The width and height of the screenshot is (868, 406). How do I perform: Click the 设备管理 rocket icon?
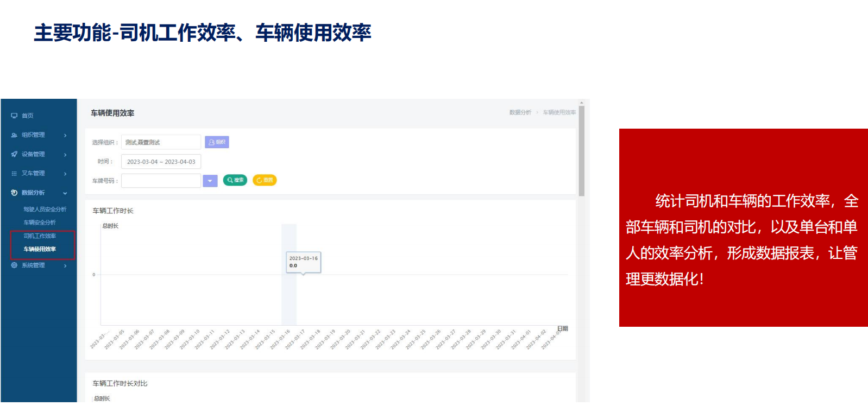tap(14, 154)
